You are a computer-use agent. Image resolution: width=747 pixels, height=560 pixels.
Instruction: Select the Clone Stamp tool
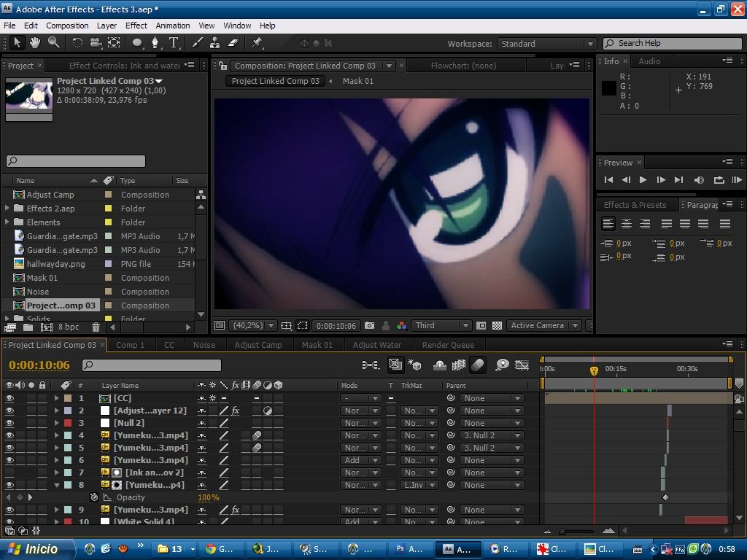pyautogui.click(x=215, y=43)
